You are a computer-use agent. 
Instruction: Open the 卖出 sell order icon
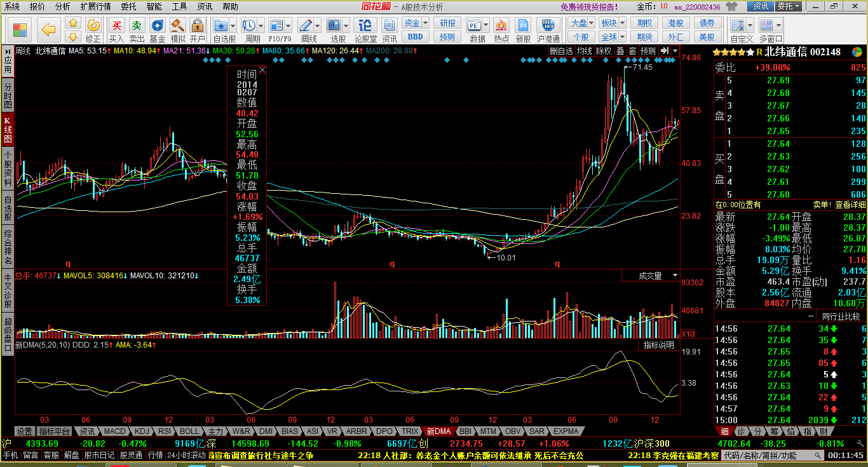pos(137,26)
